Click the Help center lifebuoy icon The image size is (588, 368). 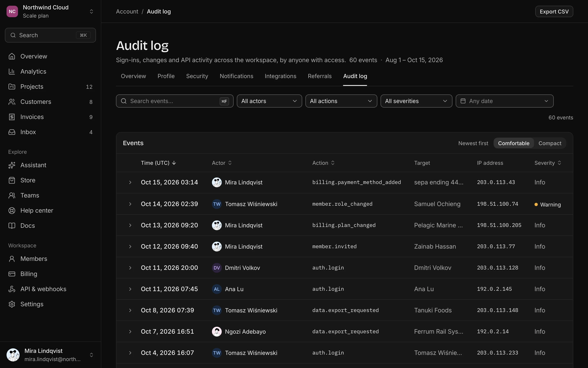coord(12,210)
